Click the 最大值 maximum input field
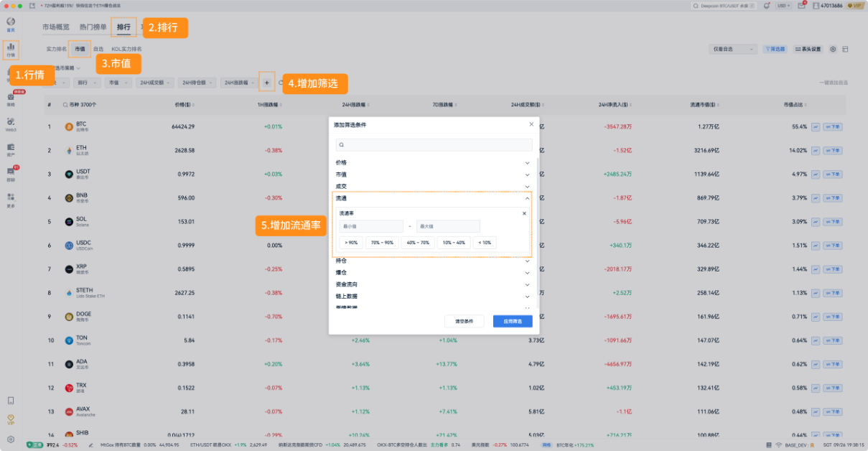Screen dimensions: 868x451 pyautogui.click(x=448, y=226)
